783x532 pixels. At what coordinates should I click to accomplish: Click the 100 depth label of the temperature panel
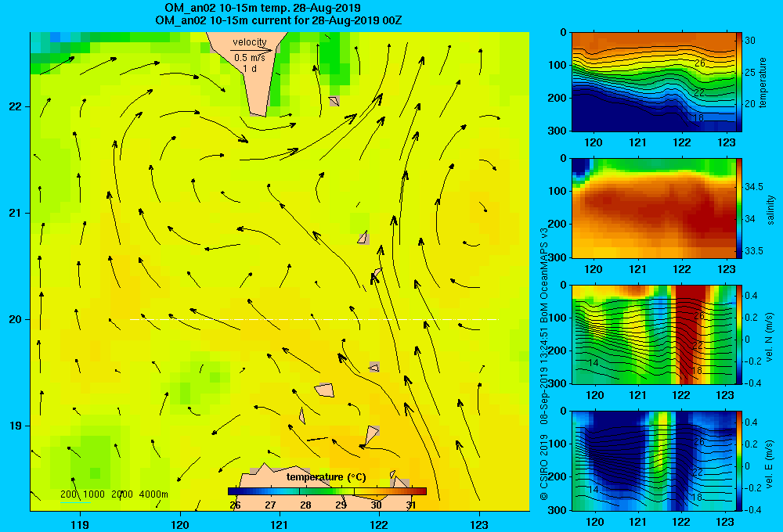pyautogui.click(x=557, y=65)
